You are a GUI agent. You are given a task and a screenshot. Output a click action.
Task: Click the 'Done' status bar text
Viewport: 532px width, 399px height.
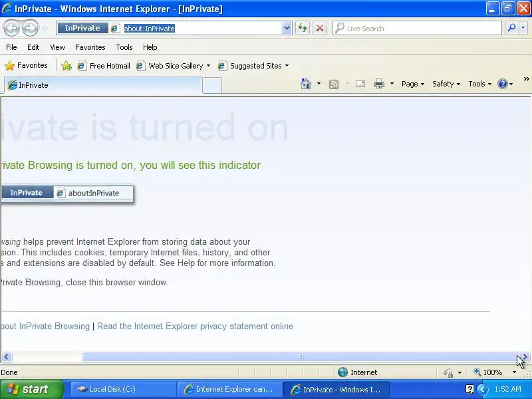pos(9,372)
